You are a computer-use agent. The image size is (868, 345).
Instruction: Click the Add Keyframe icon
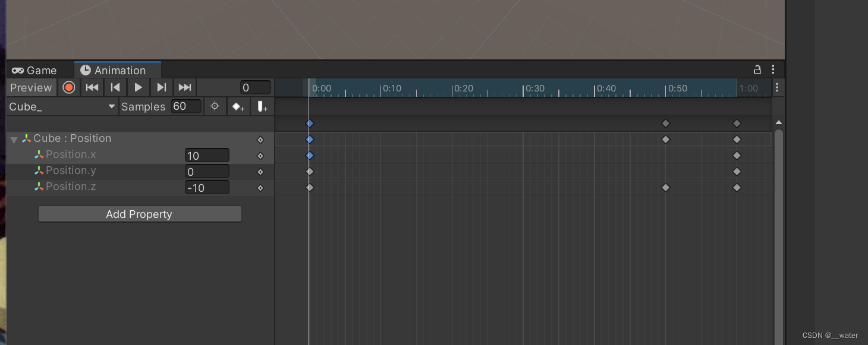pyautogui.click(x=238, y=107)
